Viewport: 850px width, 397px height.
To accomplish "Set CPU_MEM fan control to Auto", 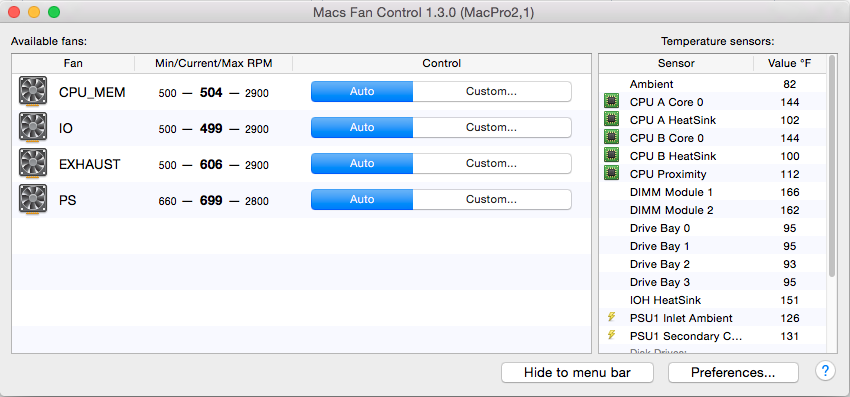I will (362, 92).
